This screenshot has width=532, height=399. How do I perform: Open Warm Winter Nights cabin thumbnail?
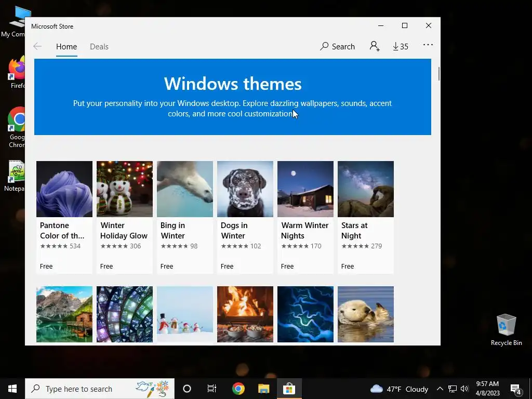pos(305,189)
